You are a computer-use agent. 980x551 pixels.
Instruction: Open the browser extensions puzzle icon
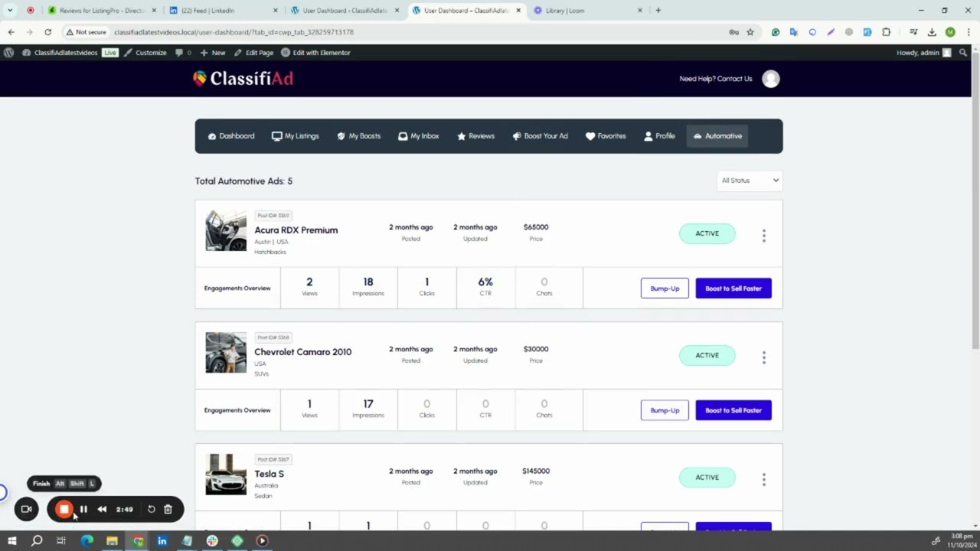(886, 32)
